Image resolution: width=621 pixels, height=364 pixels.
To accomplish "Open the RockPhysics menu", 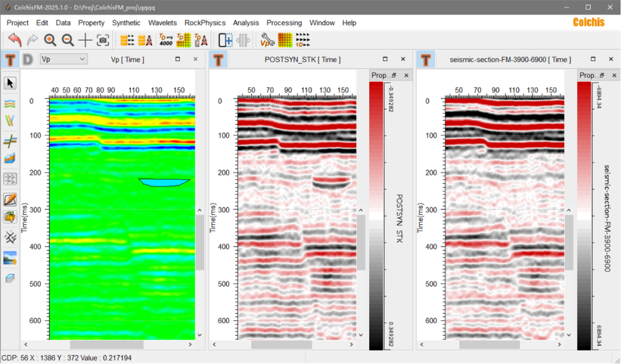I will click(205, 23).
